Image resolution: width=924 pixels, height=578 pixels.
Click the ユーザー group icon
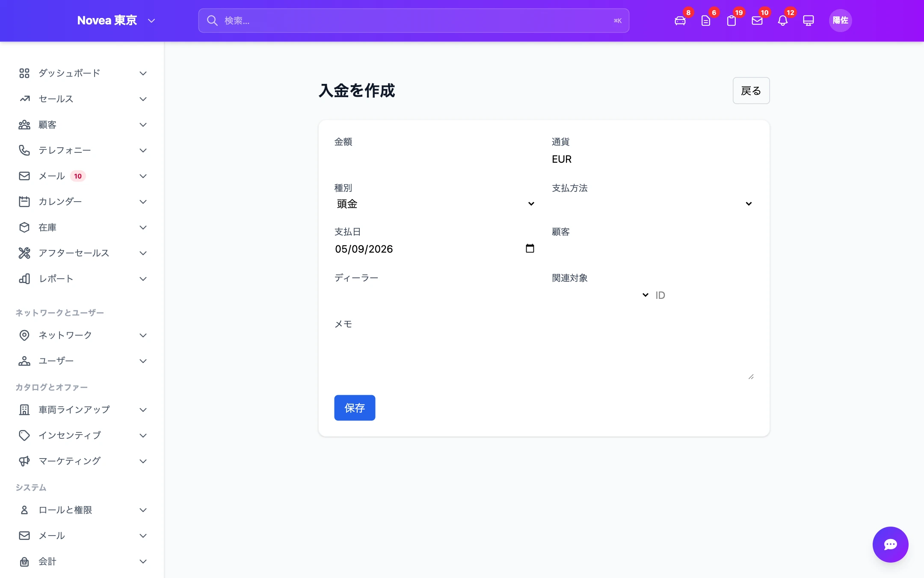tap(24, 361)
